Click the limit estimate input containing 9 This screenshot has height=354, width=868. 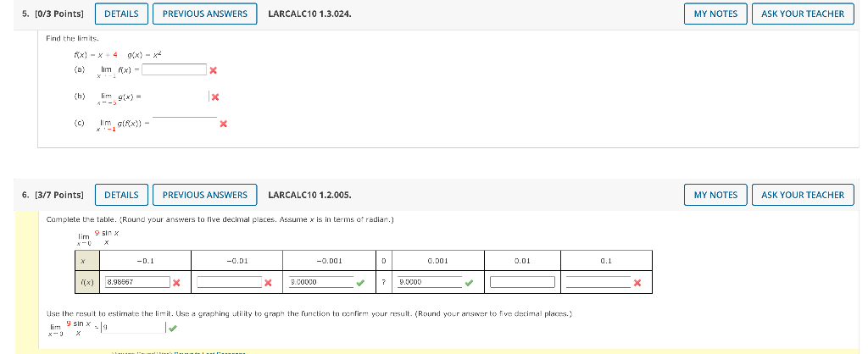click(133, 328)
